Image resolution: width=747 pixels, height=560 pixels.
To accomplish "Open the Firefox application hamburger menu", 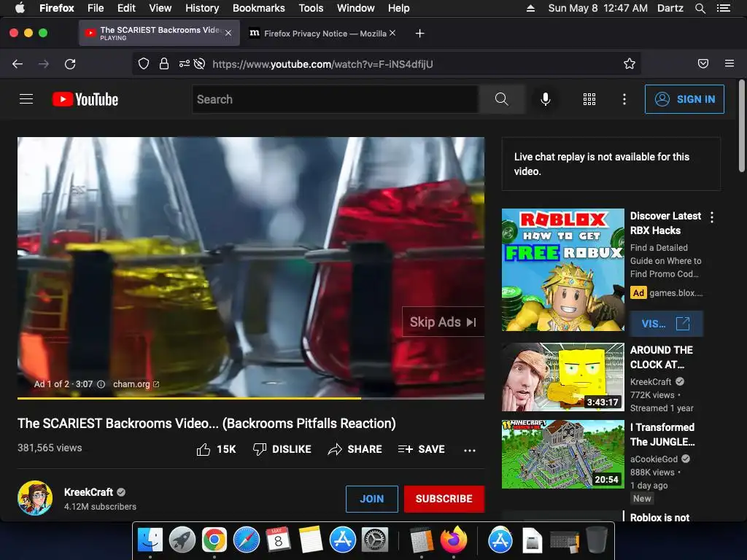I will pyautogui.click(x=729, y=63).
